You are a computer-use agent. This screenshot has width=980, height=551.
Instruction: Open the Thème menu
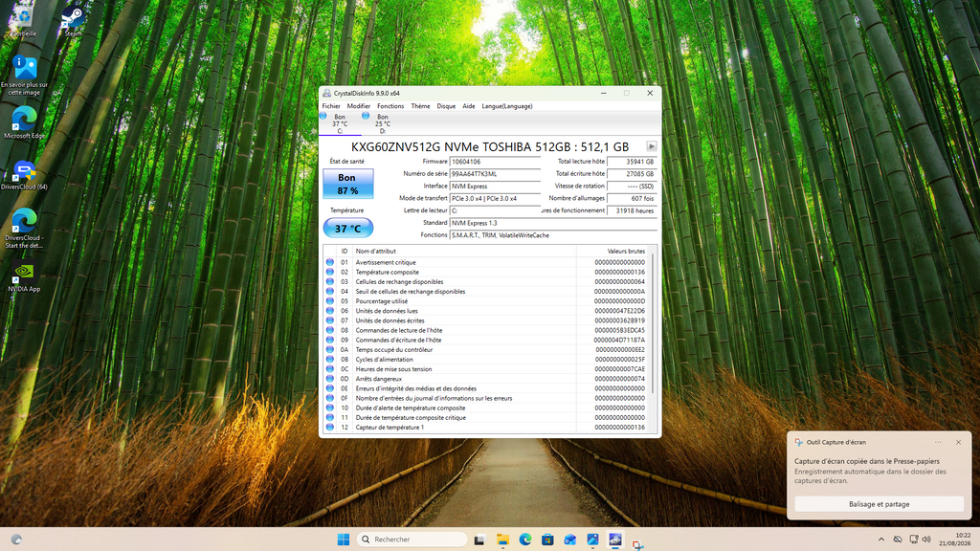coord(420,106)
